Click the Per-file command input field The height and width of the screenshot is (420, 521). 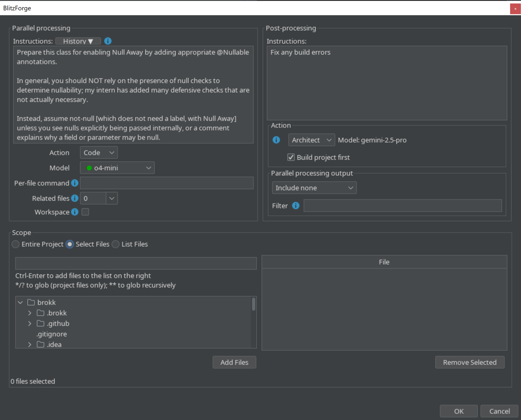tap(166, 183)
